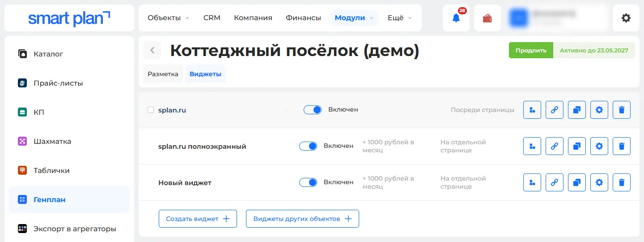Image resolution: width=644 pixels, height=242 pixels.
Task: Click the Таблички sidebar icon
Action: point(22,170)
